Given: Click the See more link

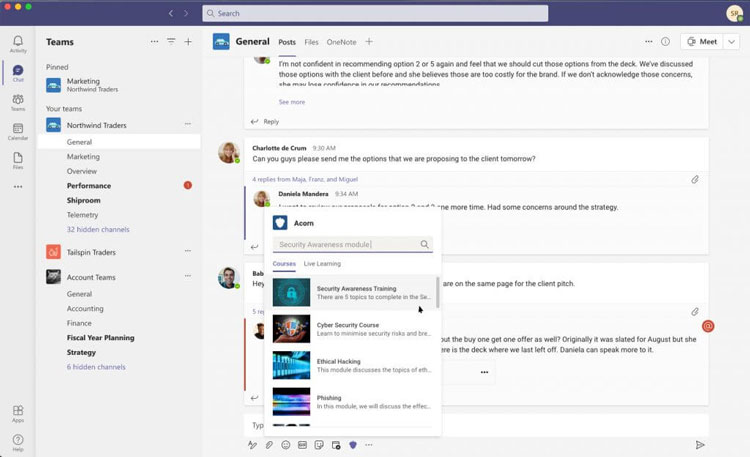Looking at the screenshot, I should click(x=291, y=102).
